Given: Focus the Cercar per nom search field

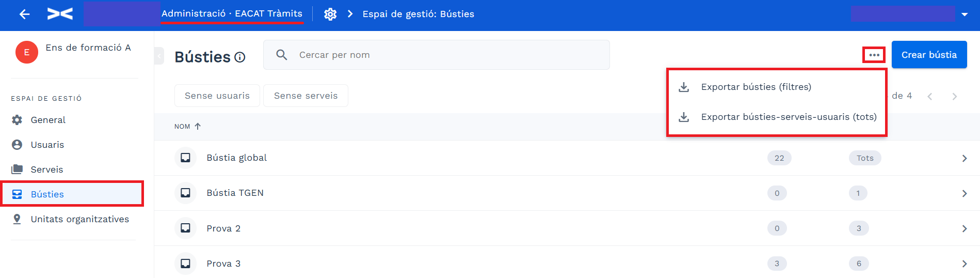Looking at the screenshot, I should point(437,55).
